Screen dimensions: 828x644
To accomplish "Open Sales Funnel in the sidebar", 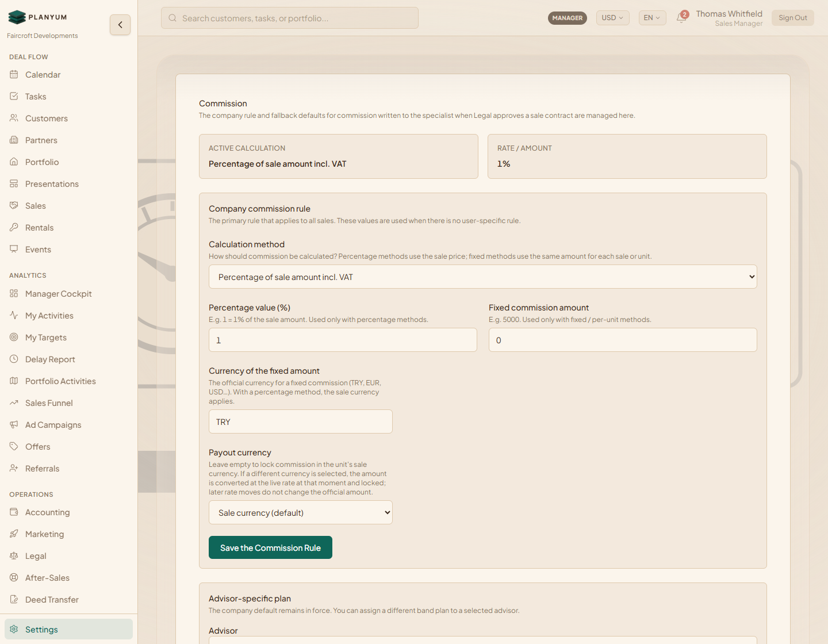I will pos(68,403).
